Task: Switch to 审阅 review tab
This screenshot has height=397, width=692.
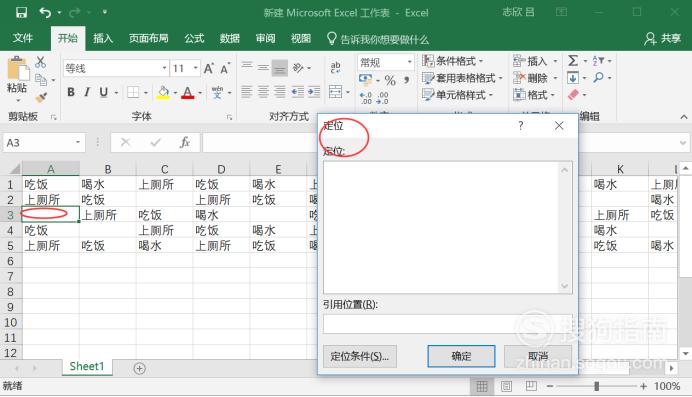Action: (265, 38)
